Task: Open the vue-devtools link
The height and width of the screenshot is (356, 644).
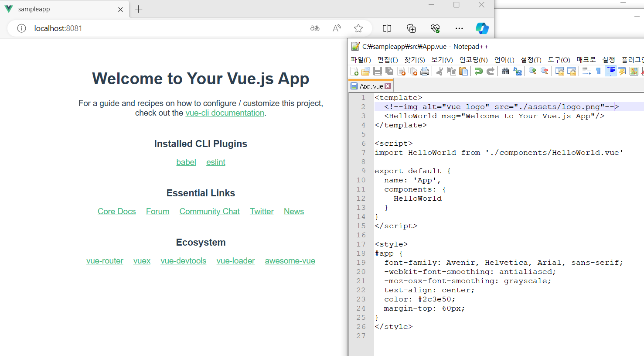Action: pos(184,261)
